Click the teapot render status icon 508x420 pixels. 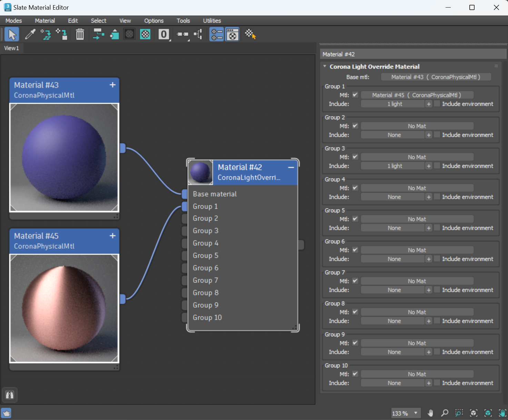tap(6, 413)
